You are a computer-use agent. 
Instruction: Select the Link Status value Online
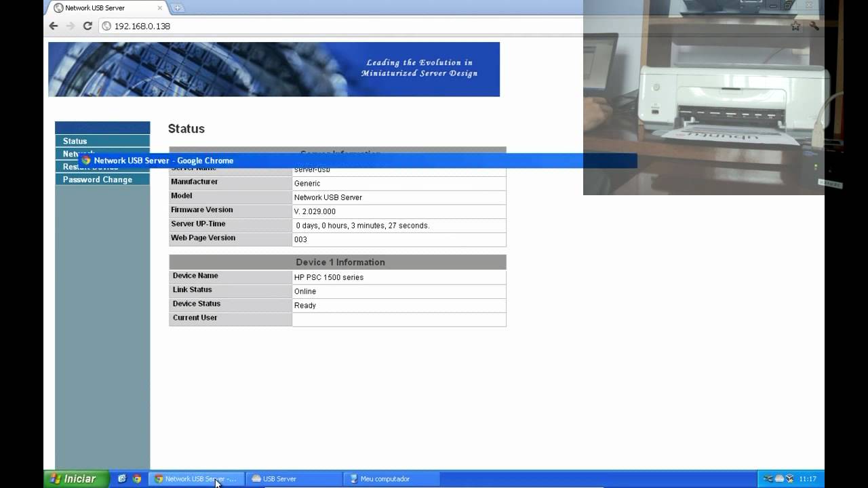click(x=305, y=291)
